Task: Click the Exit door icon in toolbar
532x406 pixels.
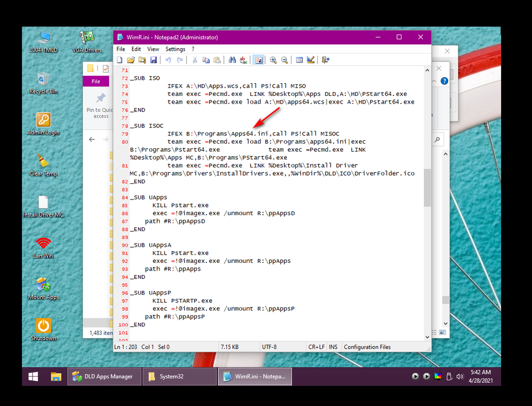Action: [325, 60]
